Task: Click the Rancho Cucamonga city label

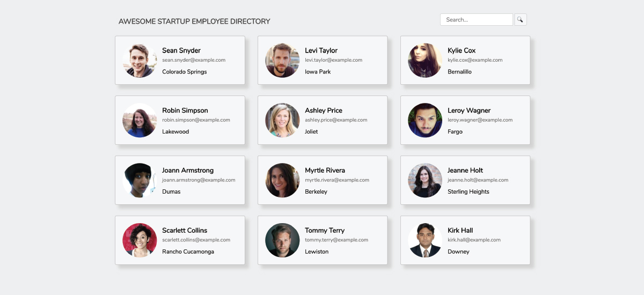Action: 188,252
